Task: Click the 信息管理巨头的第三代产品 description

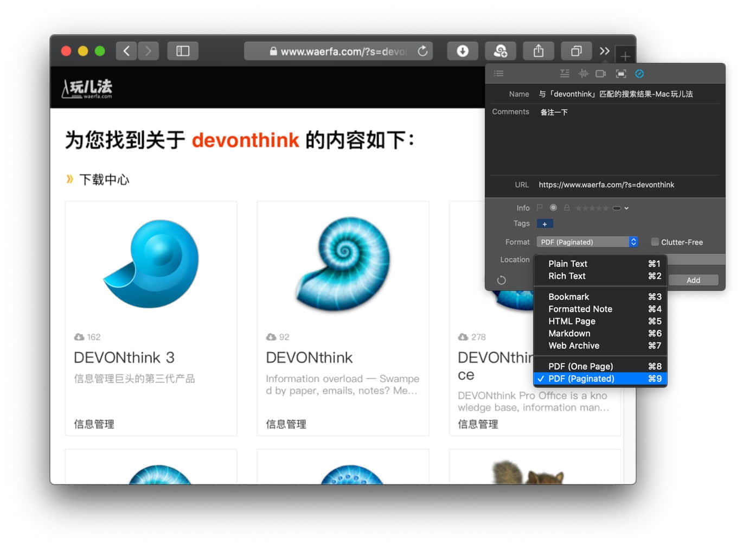Action: 134,379
